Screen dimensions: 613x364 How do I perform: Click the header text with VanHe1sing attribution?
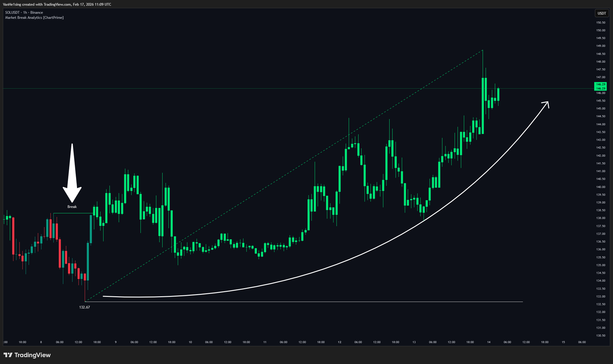click(x=57, y=4)
